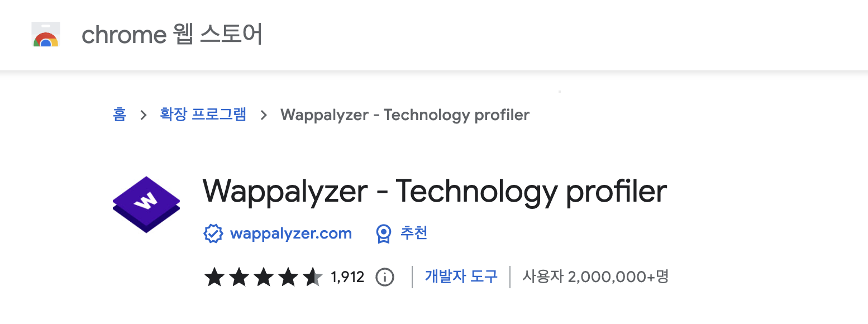The image size is (868, 324).
Task: Click the third rating star
Action: coord(264,277)
